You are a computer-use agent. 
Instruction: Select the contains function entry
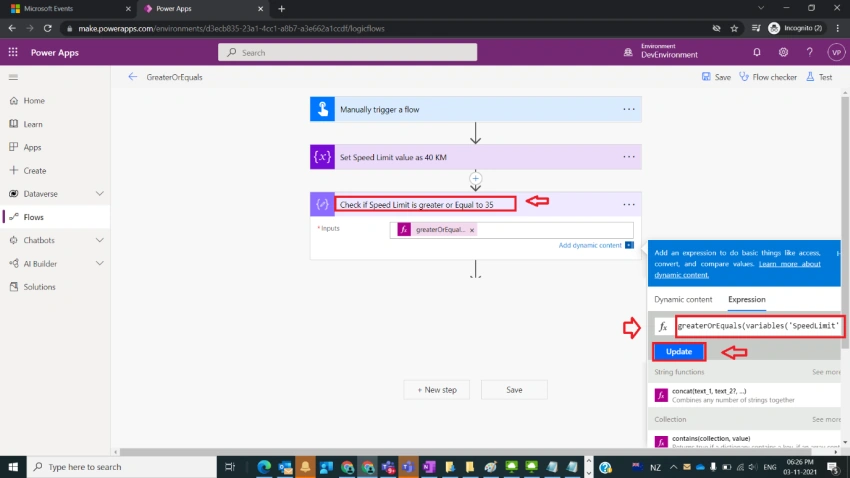(x=744, y=441)
